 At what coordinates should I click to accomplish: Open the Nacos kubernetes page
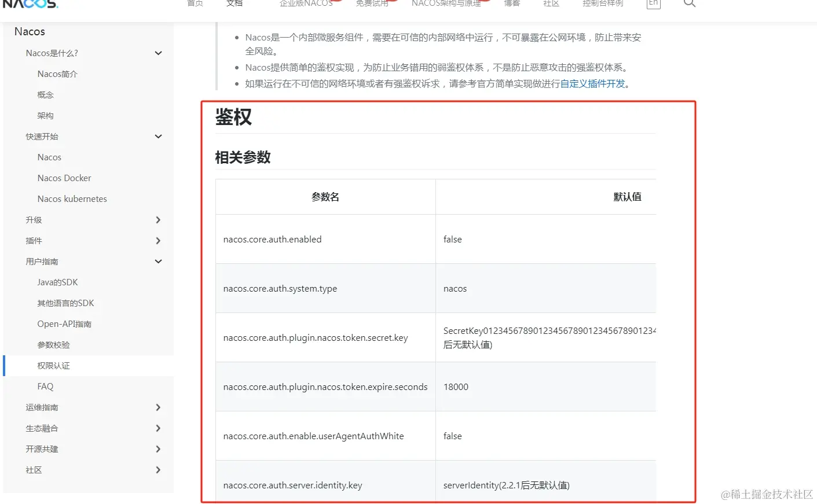72,199
